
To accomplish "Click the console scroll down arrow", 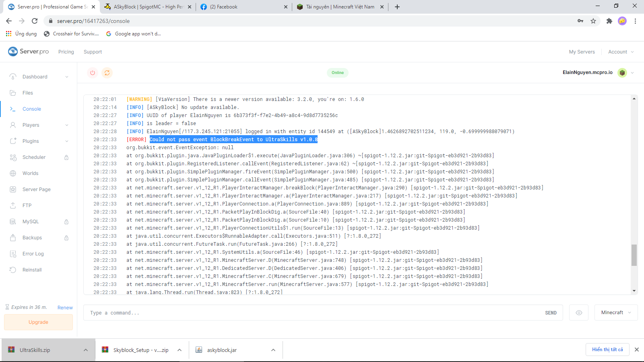I will pos(634,291).
